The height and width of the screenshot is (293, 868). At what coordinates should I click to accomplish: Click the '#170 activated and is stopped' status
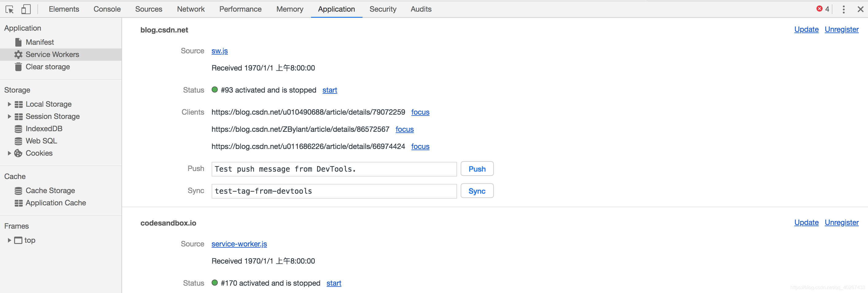pos(270,283)
